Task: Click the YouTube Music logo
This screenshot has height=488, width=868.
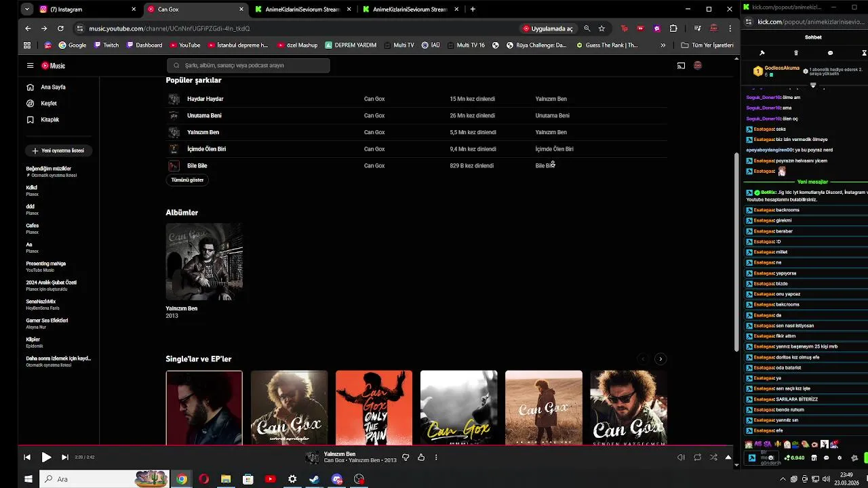Action: click(54, 66)
